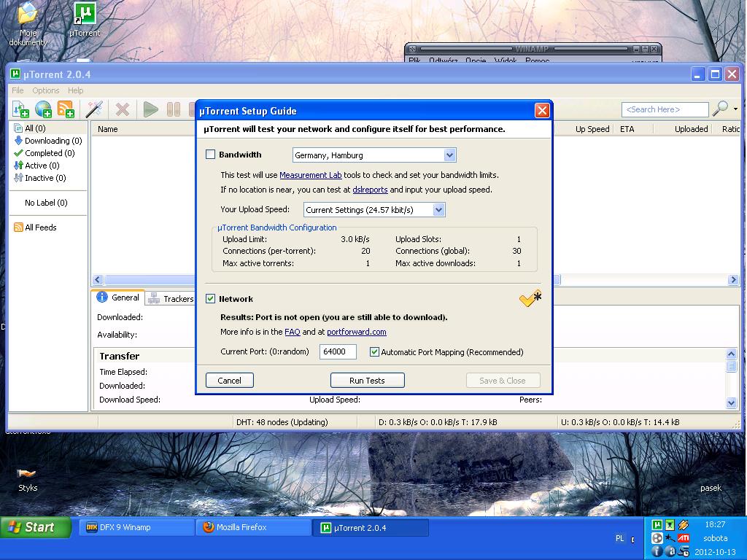Click the yellow checkmark Network result icon
This screenshot has height=560, width=747.
(x=530, y=298)
